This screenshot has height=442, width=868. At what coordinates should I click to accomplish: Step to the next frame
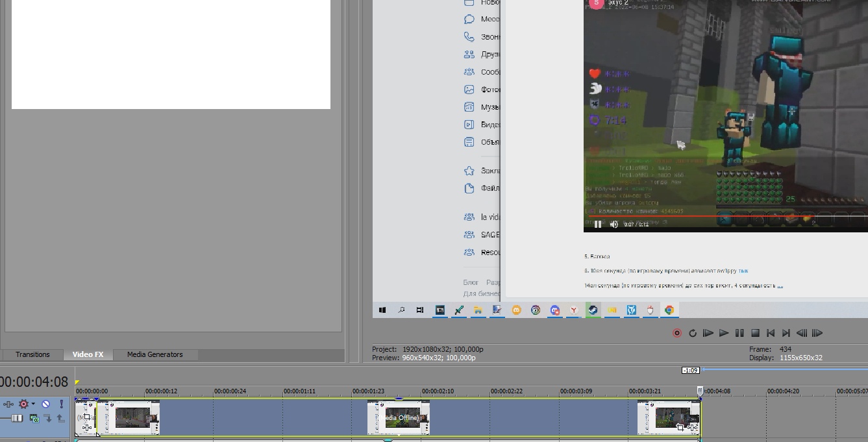click(x=817, y=333)
